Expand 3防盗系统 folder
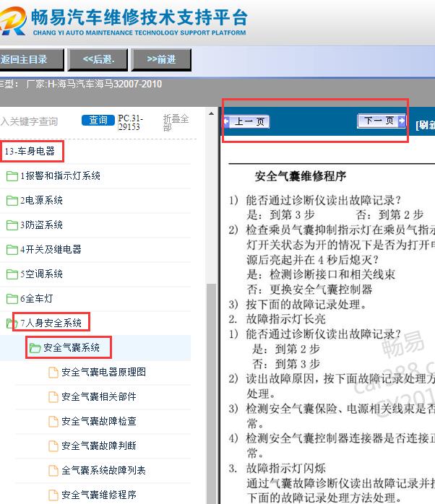Image resolution: width=435 pixels, height=504 pixels. [x=41, y=225]
